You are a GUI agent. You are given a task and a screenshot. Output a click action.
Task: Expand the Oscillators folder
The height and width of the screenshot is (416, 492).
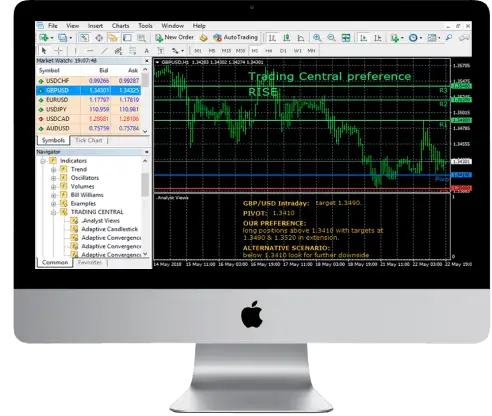[x=53, y=178]
